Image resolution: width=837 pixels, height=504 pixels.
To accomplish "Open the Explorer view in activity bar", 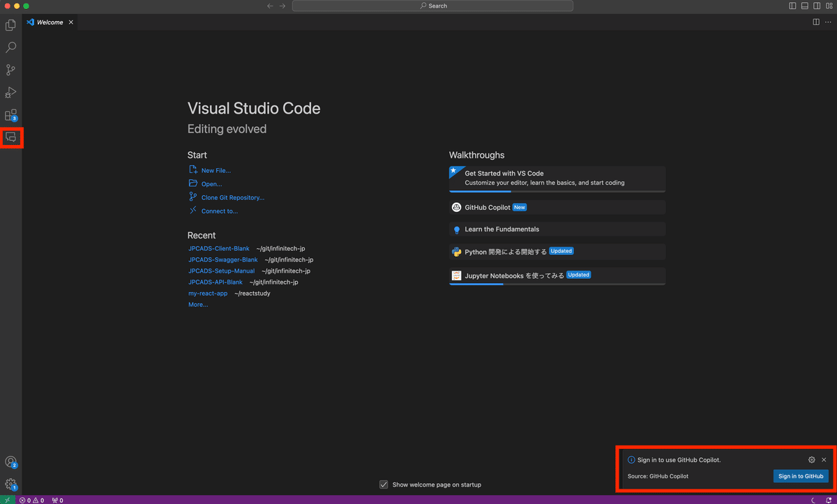I will (10, 25).
